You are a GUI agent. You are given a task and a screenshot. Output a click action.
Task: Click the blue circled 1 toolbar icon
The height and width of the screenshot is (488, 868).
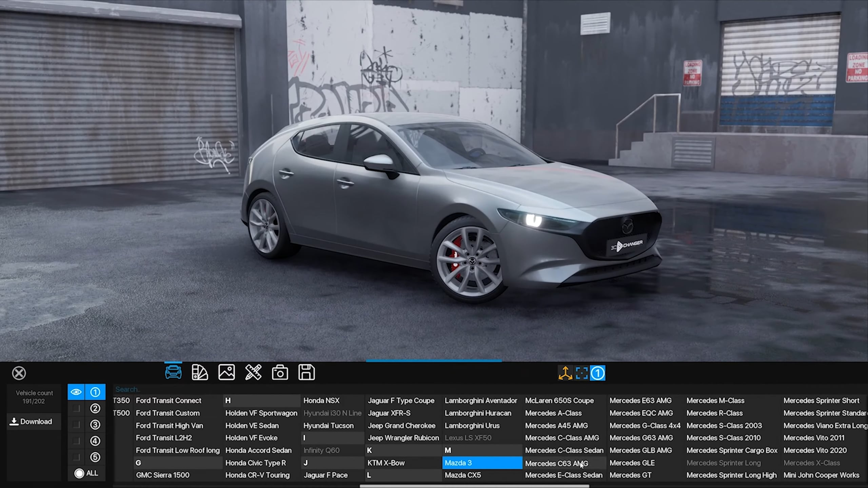[597, 373]
